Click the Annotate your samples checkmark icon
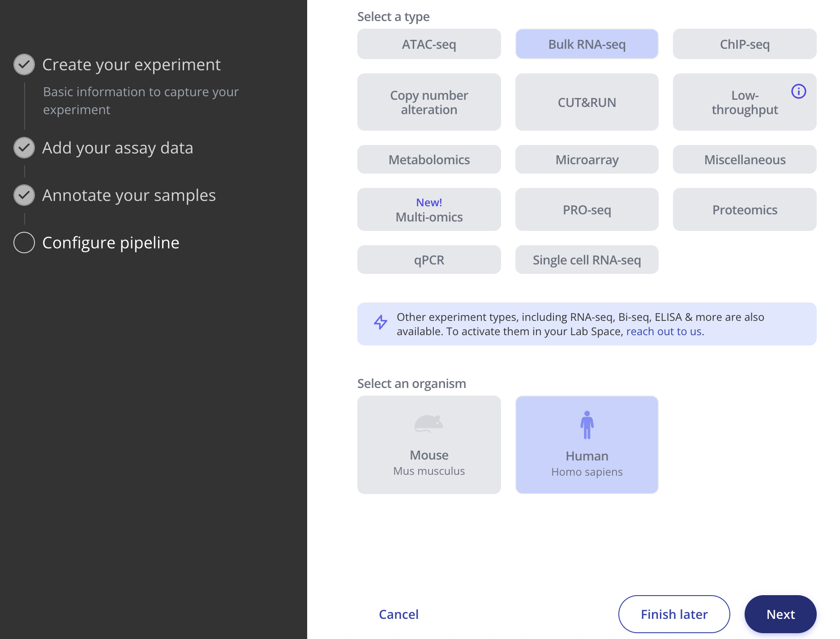 point(24,195)
